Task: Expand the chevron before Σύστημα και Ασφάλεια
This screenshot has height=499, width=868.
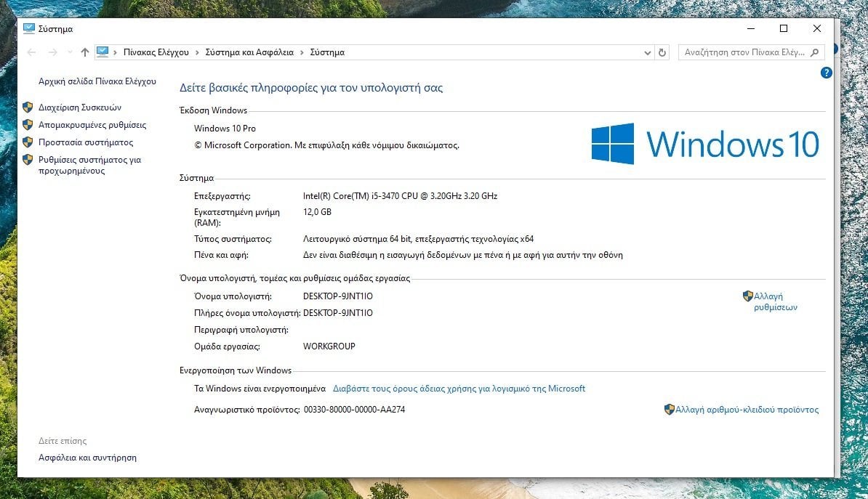Action: [197, 52]
